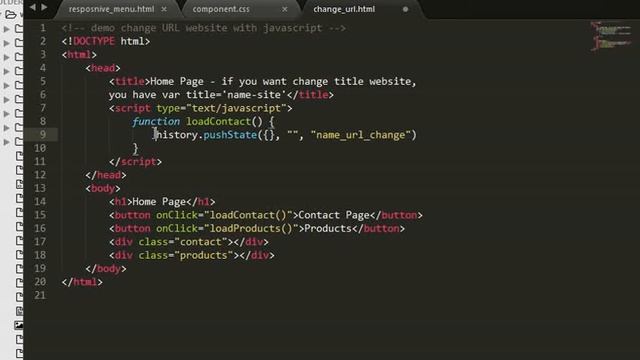This screenshot has width=640, height=360.
Task: Expand sidebar folder beside line number 4
Action: coord(7,71)
